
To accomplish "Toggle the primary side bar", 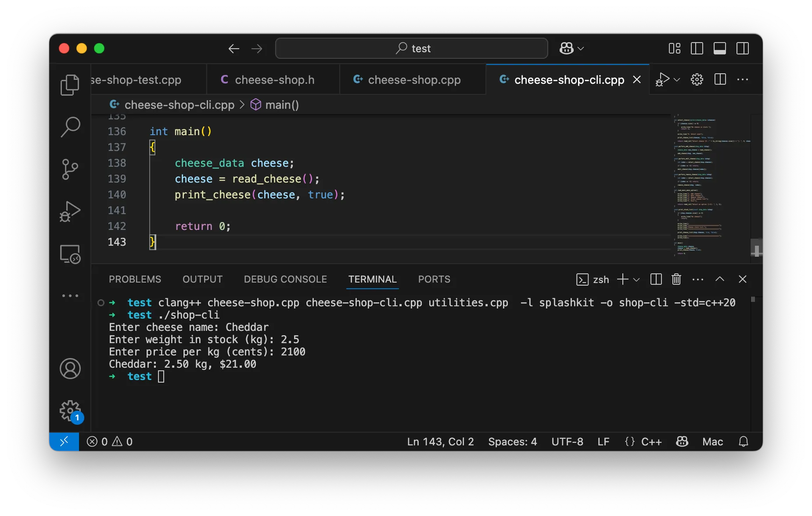I will click(697, 48).
